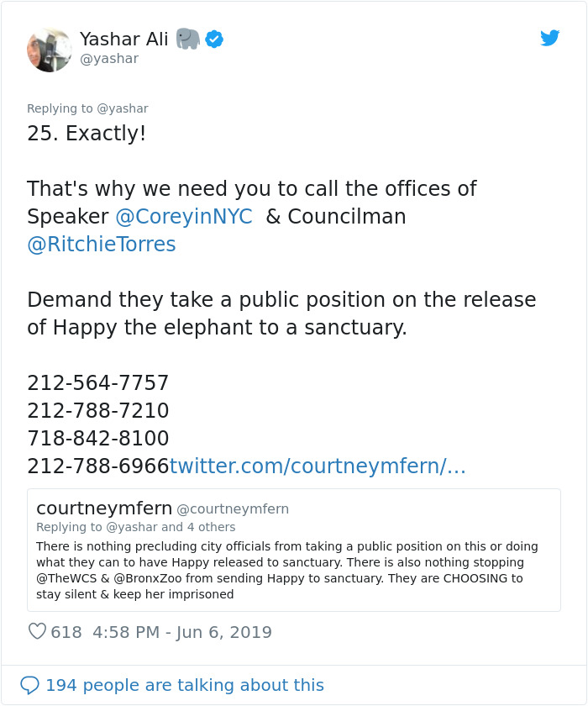Click the heart icon to like the tweet
This screenshot has width=588, height=706.
37,631
